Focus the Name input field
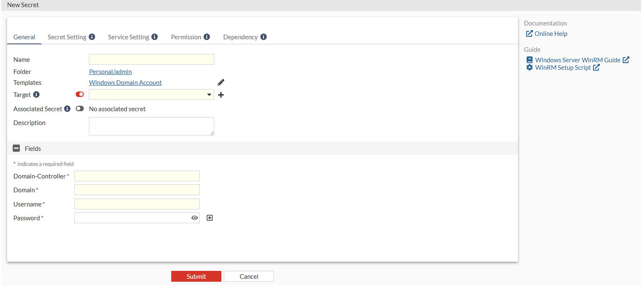 [152, 59]
